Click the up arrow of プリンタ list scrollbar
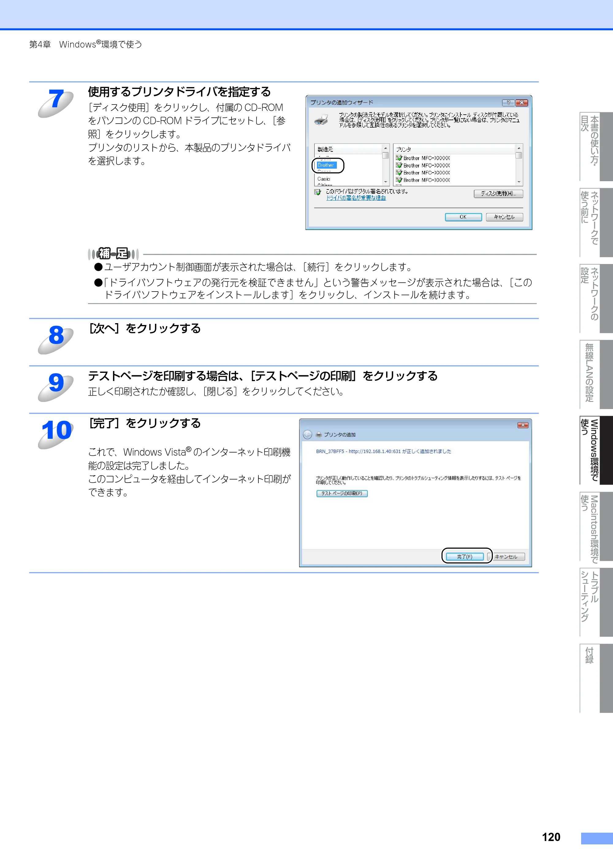The height and width of the screenshot is (868, 613). (519, 148)
